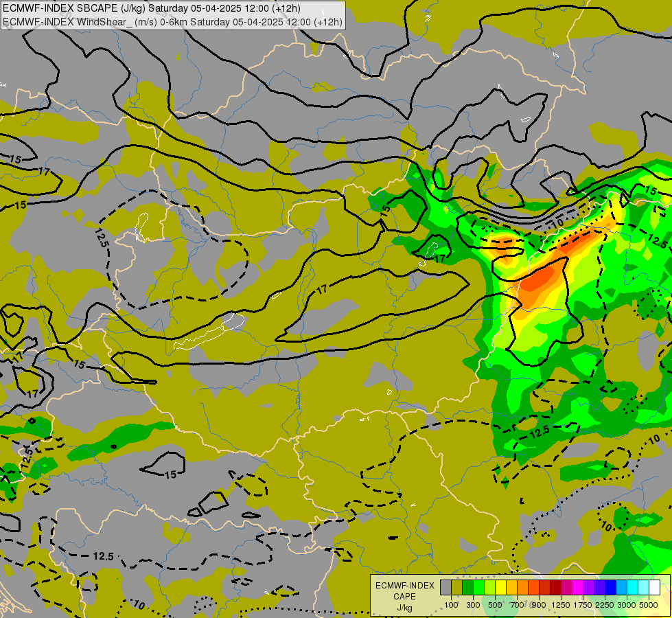Click the legend value 100
Image resolution: width=672 pixels, height=618 pixels.
tap(451, 605)
